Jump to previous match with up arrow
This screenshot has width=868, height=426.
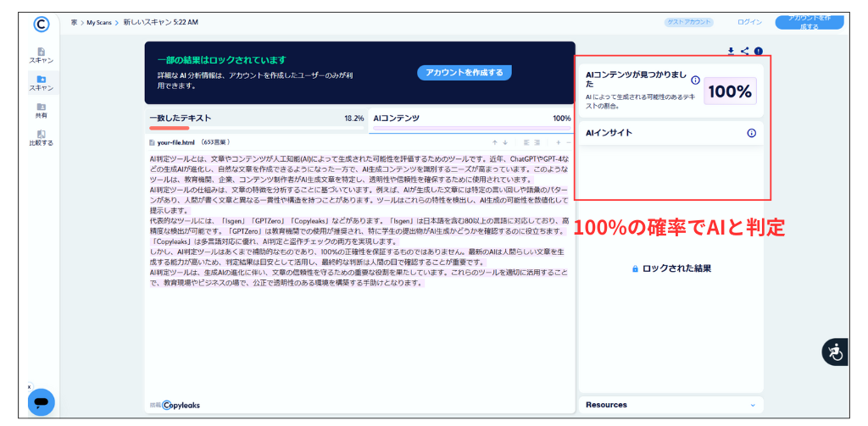495,142
